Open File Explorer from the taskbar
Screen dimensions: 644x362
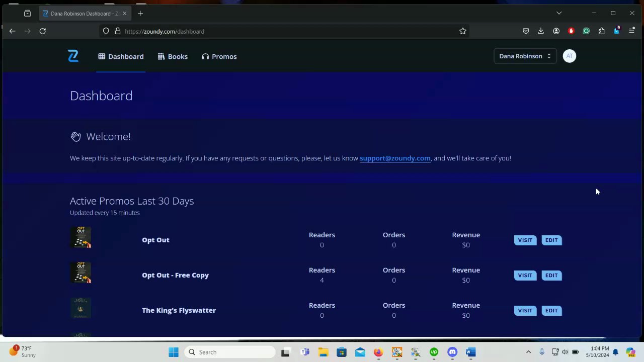[323, 352]
